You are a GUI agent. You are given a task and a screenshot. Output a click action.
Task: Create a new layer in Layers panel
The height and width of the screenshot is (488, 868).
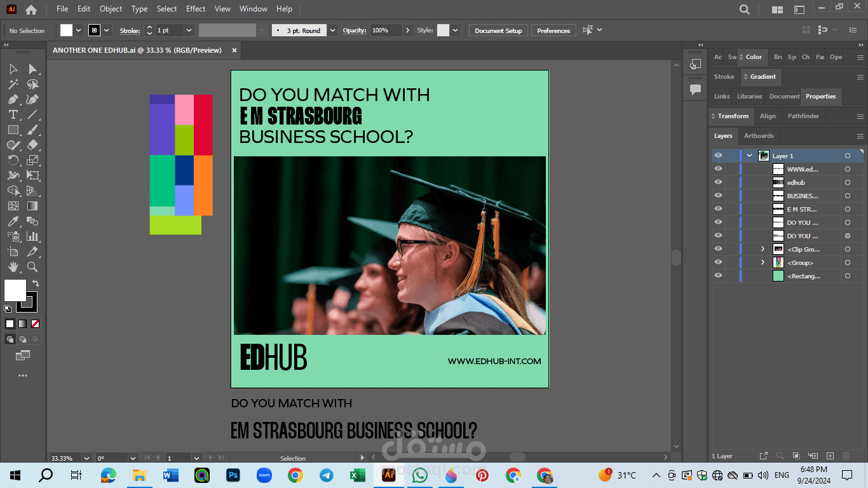pyautogui.click(x=830, y=456)
